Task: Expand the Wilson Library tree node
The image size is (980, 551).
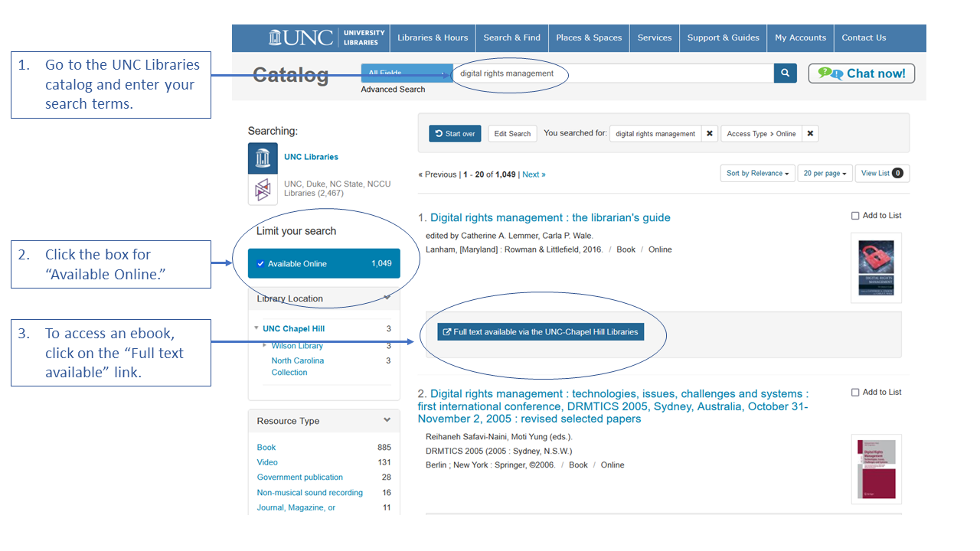Action: pyautogui.click(x=265, y=345)
